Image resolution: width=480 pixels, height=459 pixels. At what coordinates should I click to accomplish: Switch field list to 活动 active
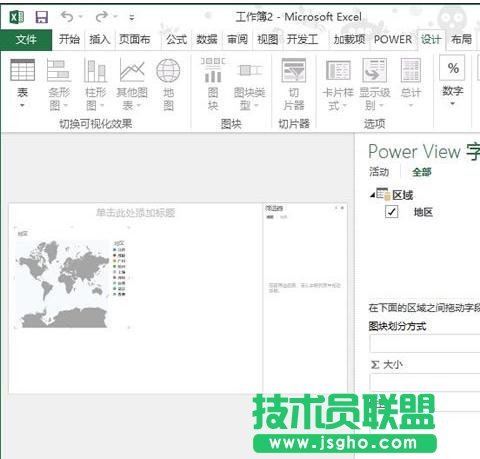(x=379, y=172)
